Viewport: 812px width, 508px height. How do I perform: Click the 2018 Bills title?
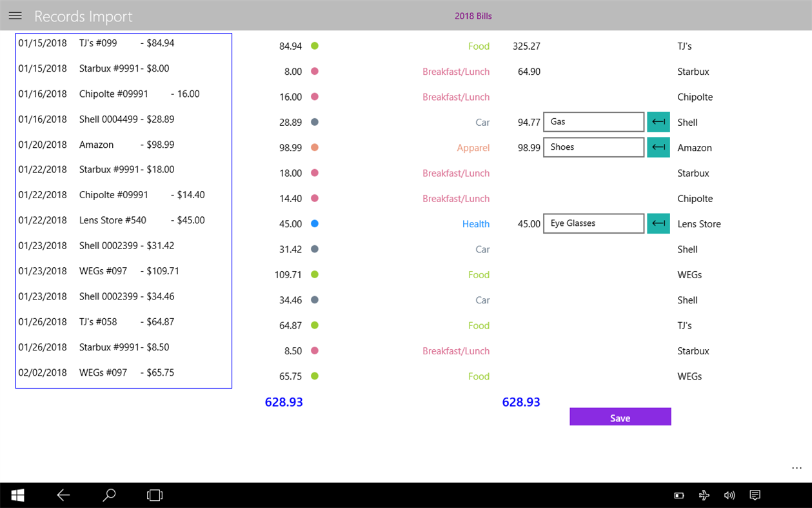point(473,15)
